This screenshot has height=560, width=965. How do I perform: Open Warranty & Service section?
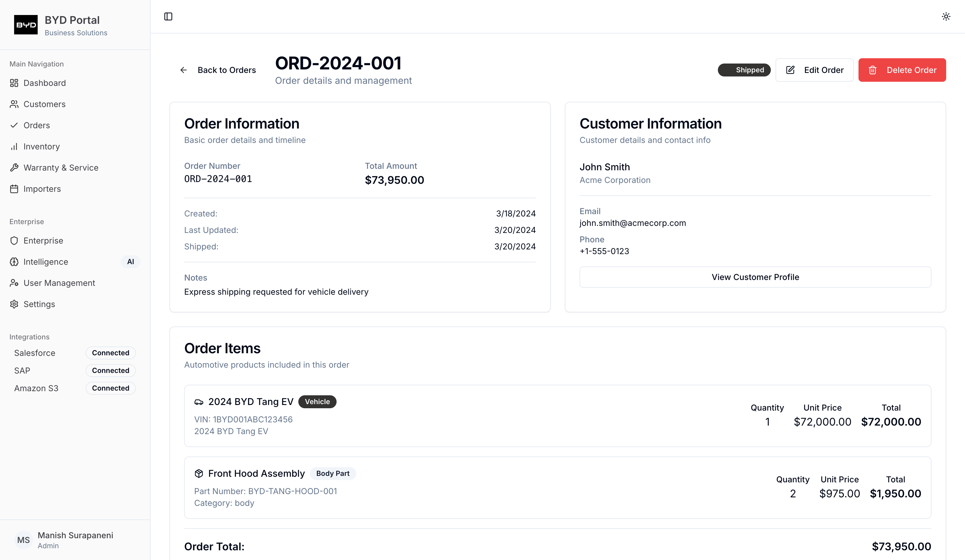75,168
